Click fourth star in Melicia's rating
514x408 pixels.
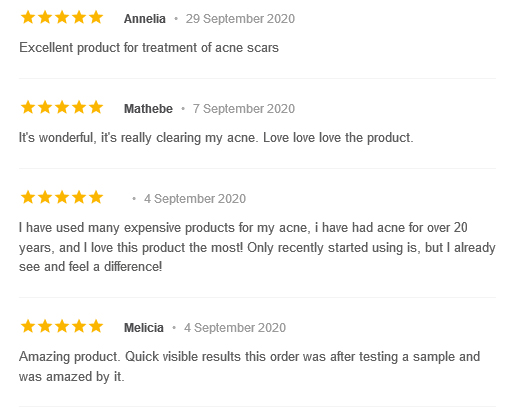79,326
